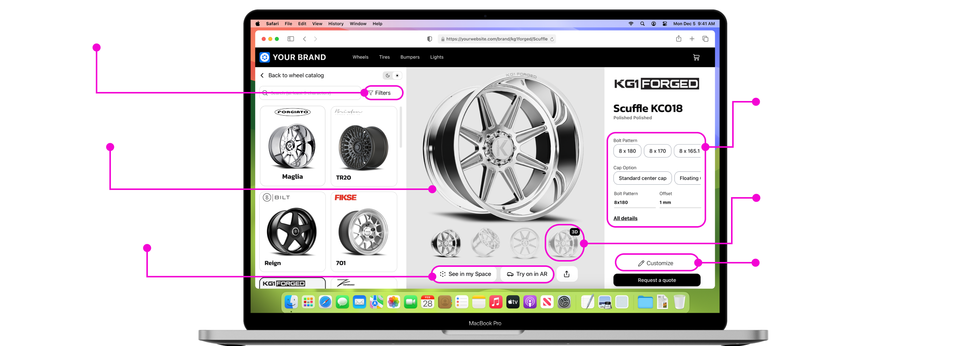Go back to wheel catalog chevron
The image size is (980, 346).
(x=262, y=75)
